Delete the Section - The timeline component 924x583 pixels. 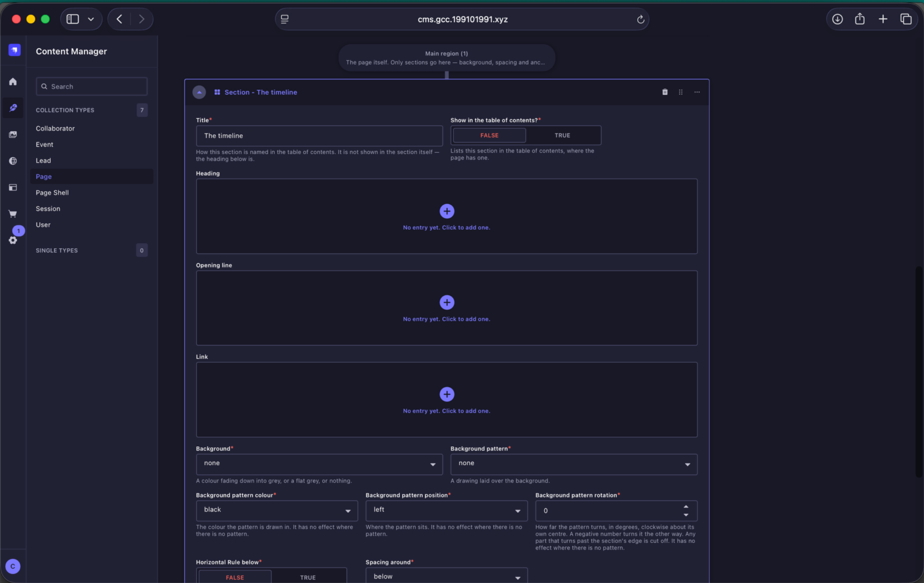click(x=665, y=92)
